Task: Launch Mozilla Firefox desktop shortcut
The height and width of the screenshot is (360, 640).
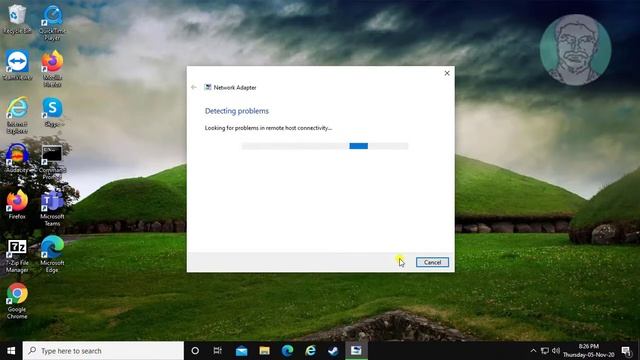Action: pyautogui.click(x=52, y=69)
